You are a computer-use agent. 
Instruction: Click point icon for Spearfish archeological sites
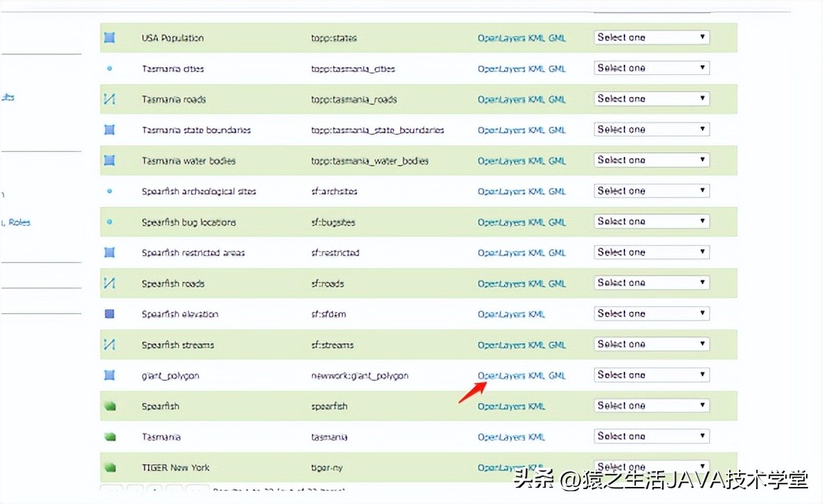point(109,191)
